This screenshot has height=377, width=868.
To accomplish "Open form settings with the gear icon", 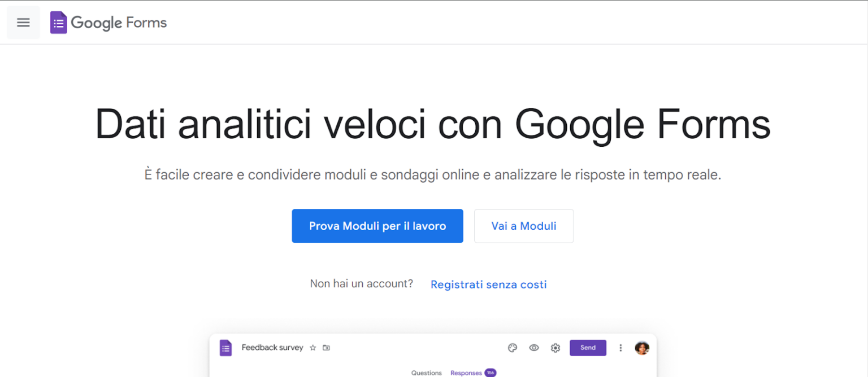I will tap(555, 348).
